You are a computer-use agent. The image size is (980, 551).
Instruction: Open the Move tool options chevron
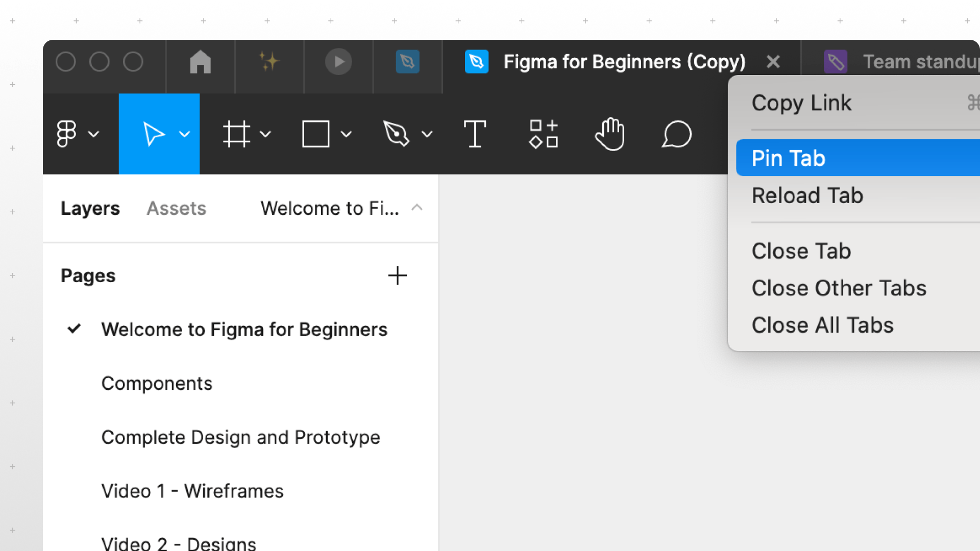(x=184, y=134)
